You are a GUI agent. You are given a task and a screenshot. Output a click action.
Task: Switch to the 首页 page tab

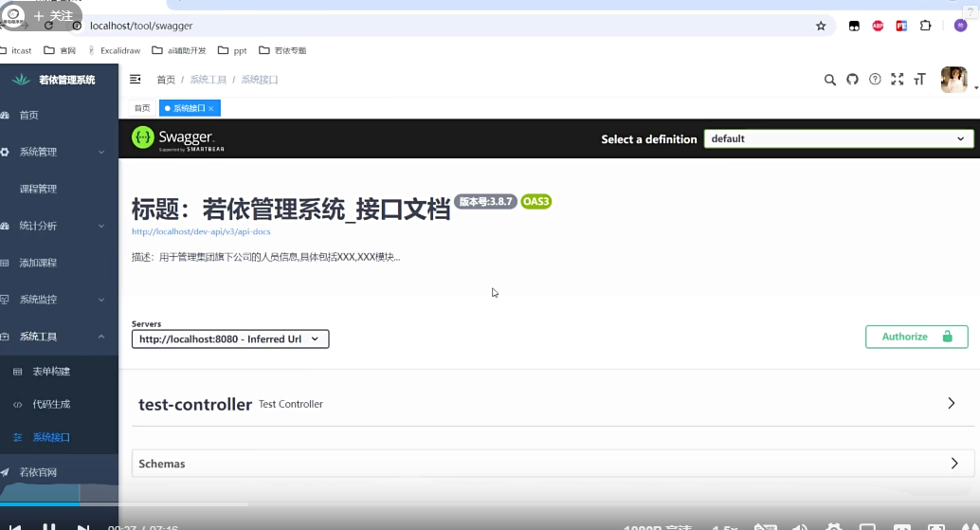tap(142, 108)
